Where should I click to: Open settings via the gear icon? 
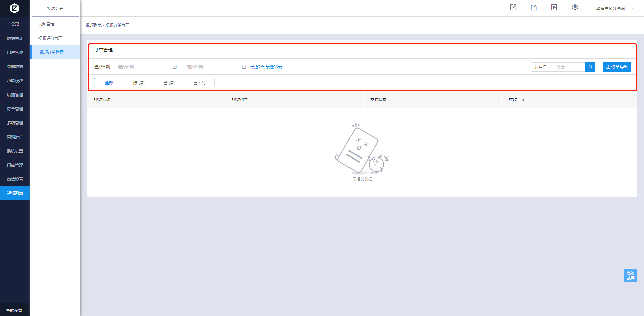(575, 7)
